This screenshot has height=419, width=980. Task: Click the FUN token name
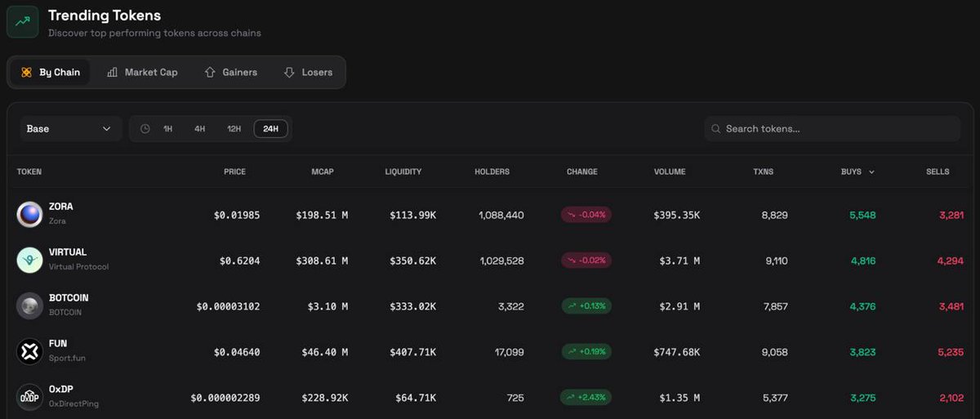tap(58, 344)
